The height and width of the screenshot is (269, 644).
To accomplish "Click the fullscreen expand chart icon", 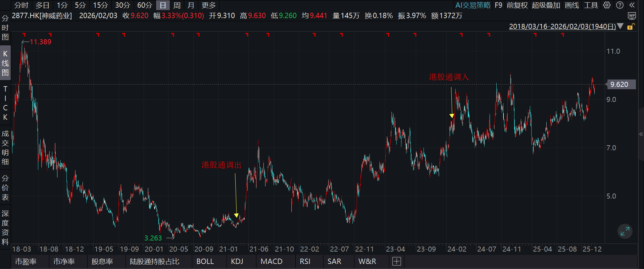I will (x=625, y=231).
